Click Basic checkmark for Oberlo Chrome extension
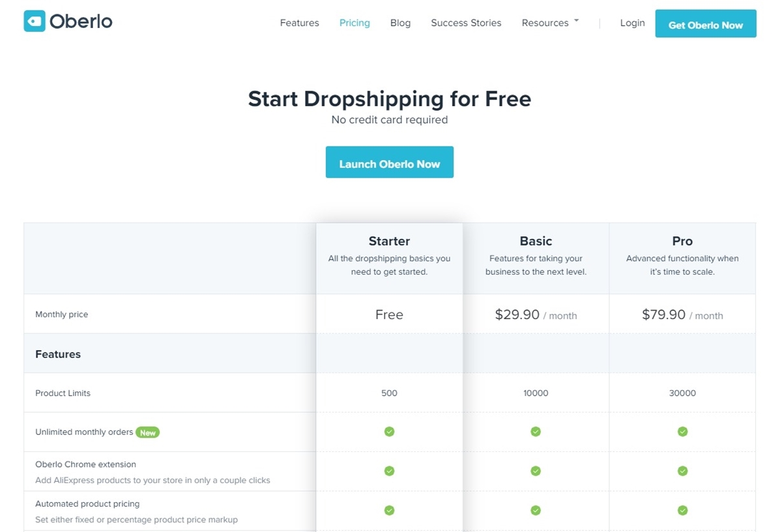782x532 pixels. 536,471
